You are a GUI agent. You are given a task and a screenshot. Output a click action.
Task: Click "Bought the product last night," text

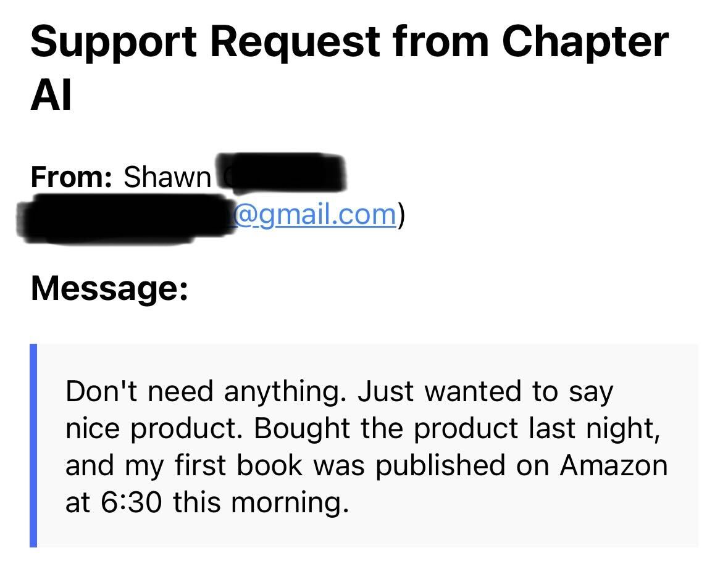[457, 429]
